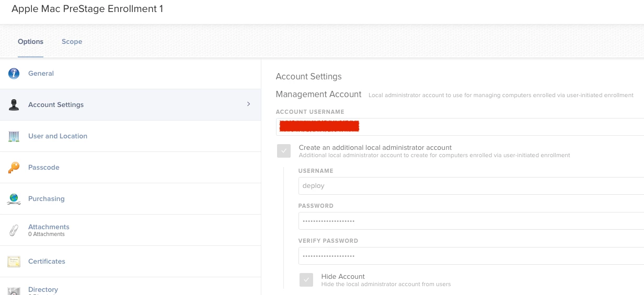Toggle the Hide Account checkbox

click(306, 280)
